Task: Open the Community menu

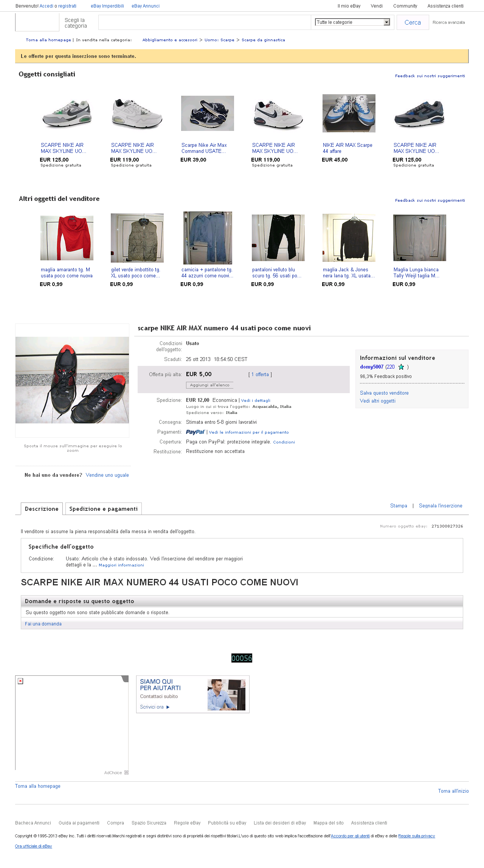Action: coord(405,6)
